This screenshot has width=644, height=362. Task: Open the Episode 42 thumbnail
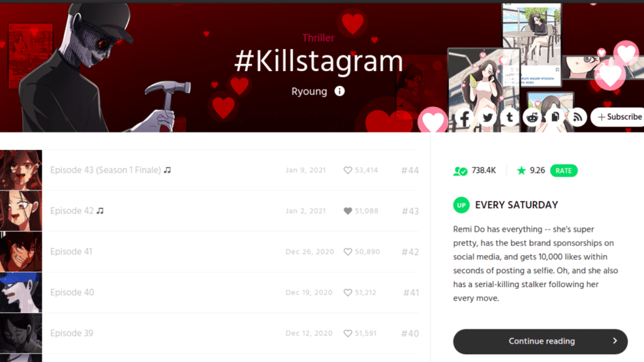click(21, 211)
